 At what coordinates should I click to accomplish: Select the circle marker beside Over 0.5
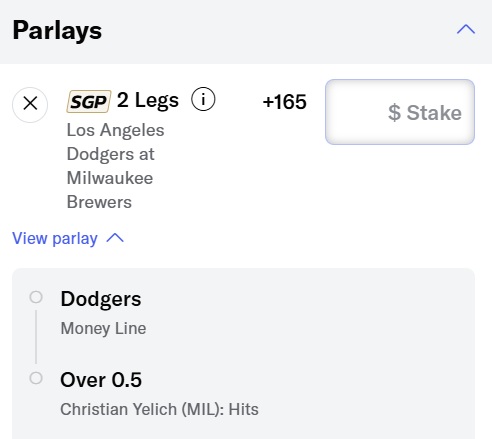click(36, 378)
